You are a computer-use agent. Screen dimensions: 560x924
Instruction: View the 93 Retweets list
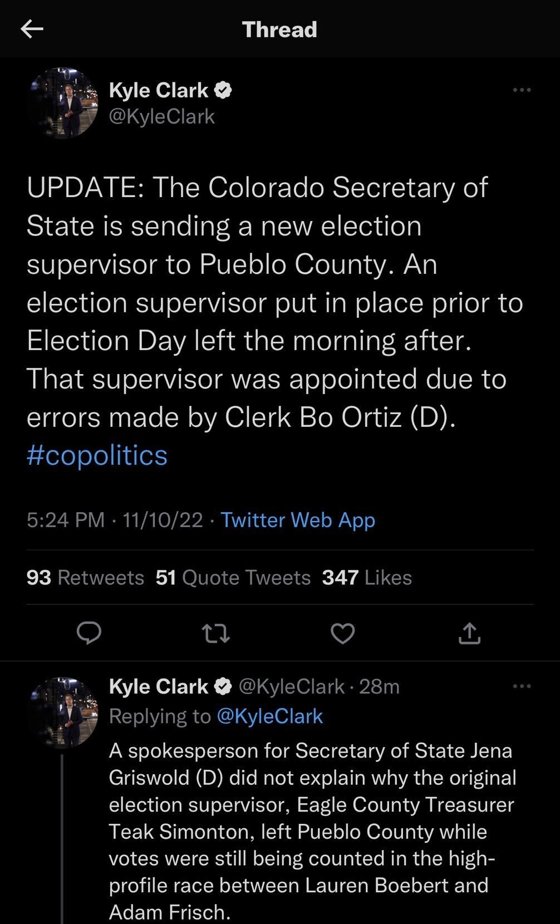pos(85,577)
